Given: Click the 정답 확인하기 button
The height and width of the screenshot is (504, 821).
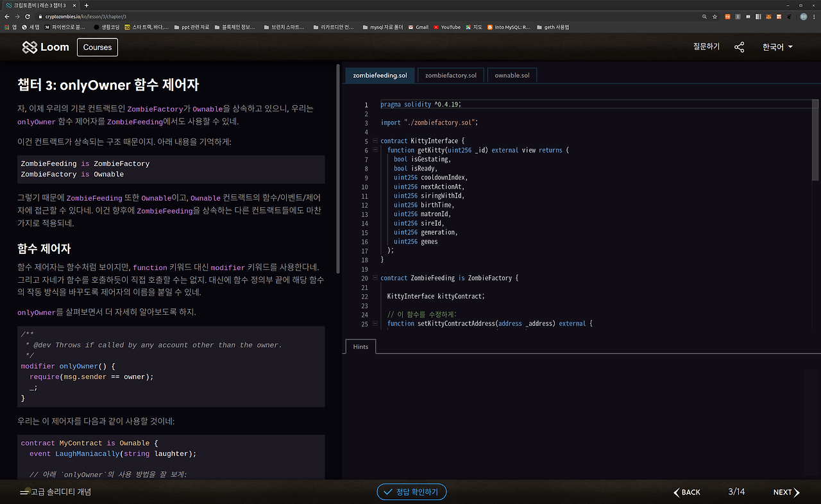Looking at the screenshot, I should click(412, 492).
